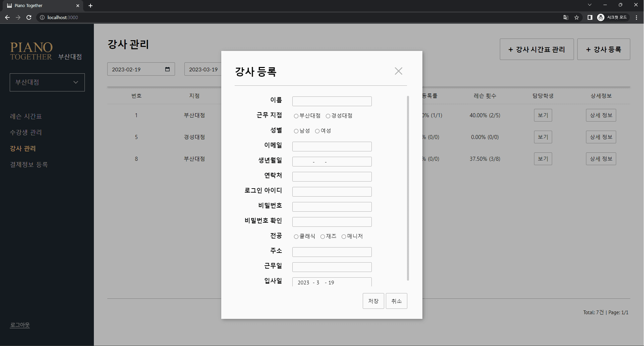Click the PIANO TOGETHER logo
The height and width of the screenshot is (346, 644).
click(x=31, y=51)
